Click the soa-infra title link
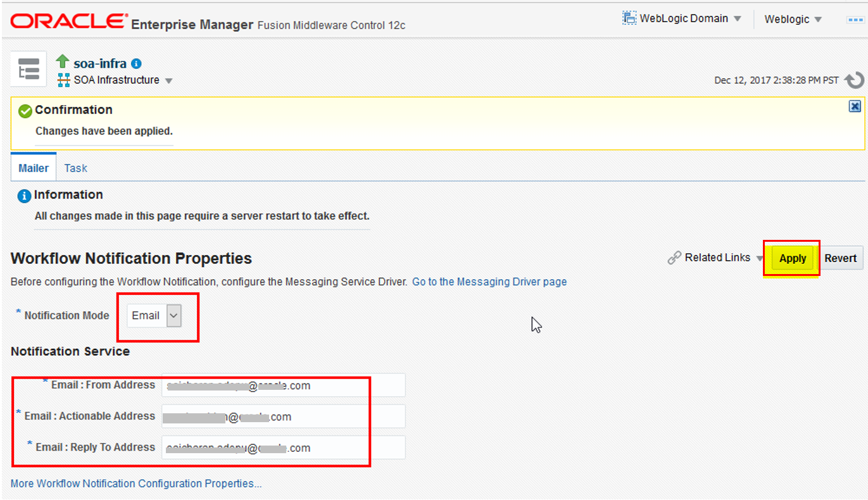This screenshot has height=500, width=868. point(100,64)
